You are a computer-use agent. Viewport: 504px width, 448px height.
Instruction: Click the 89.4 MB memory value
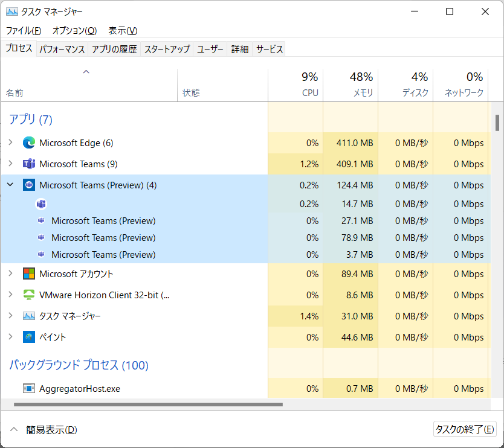tap(357, 274)
